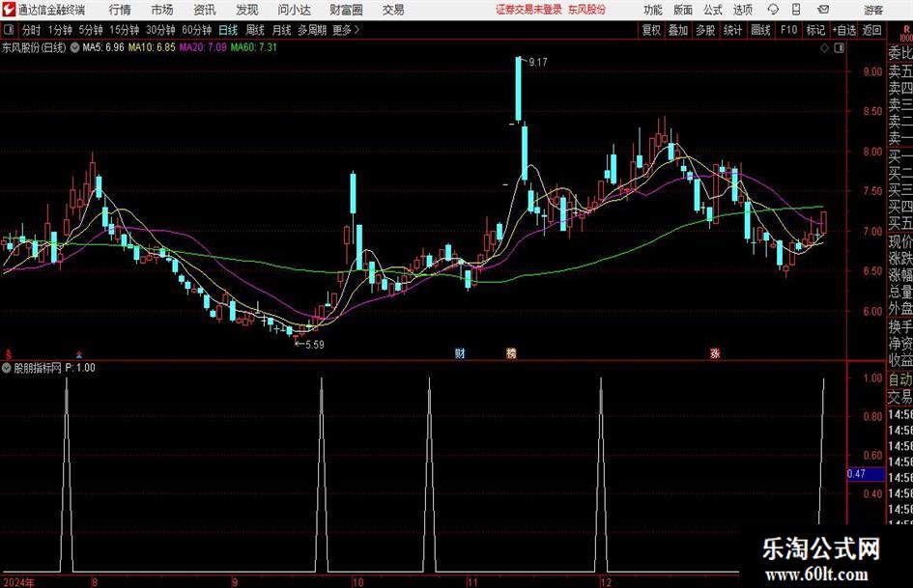Click the 榜 marker on chart timeline
Viewport: 913px width, 588px height.
(x=511, y=353)
